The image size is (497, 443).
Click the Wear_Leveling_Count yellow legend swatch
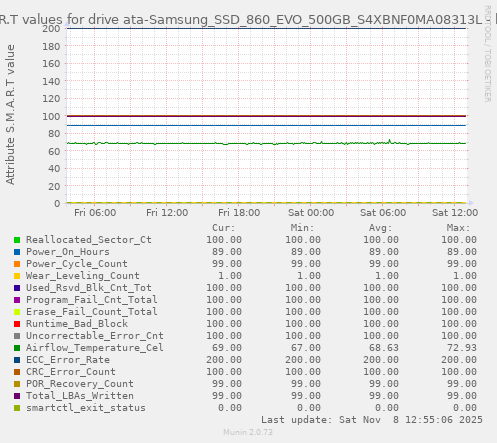[17, 276]
